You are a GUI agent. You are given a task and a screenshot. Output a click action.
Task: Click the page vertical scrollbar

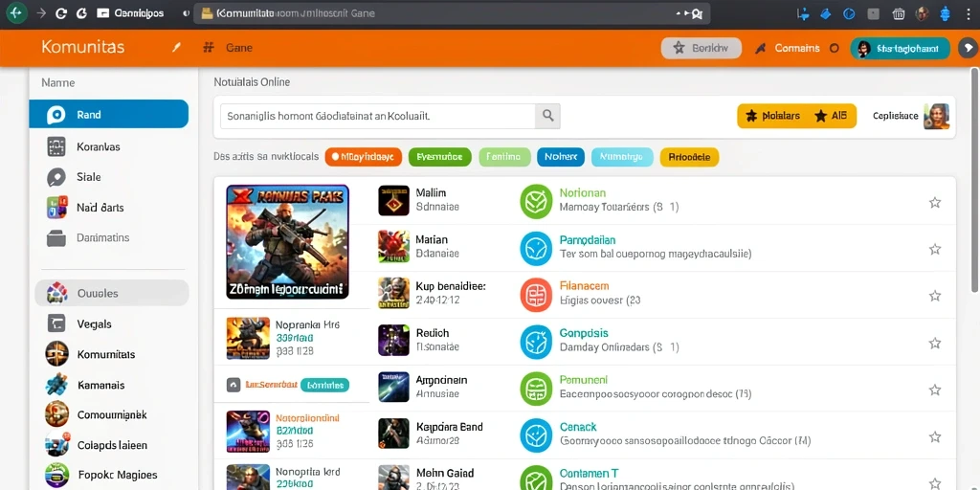tap(975, 181)
